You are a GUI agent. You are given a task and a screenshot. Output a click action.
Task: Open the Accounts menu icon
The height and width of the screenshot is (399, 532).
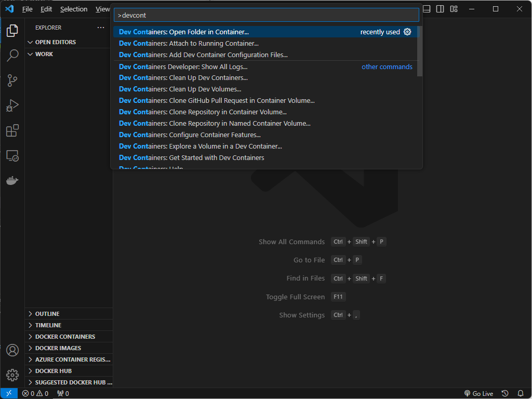[12, 350]
